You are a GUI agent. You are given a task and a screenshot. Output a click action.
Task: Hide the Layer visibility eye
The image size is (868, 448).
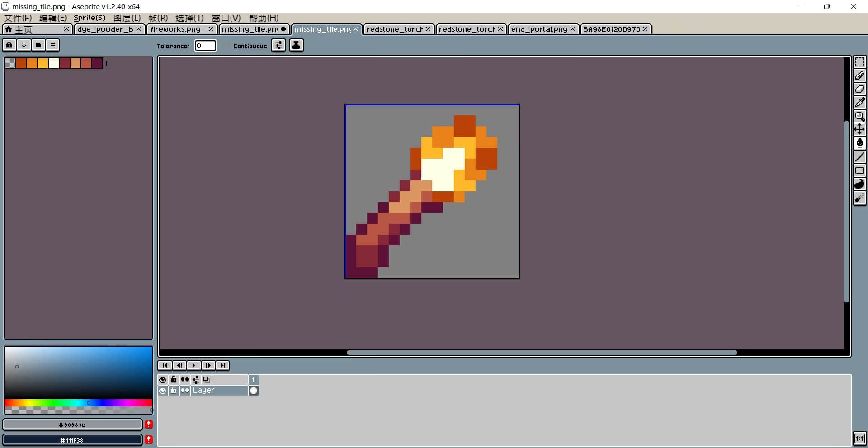pyautogui.click(x=163, y=391)
